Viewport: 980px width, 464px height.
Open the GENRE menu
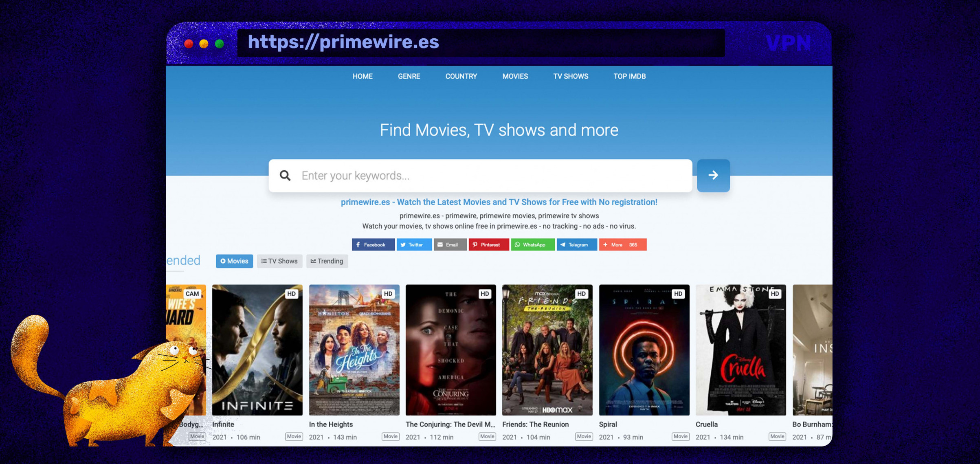pyautogui.click(x=409, y=76)
